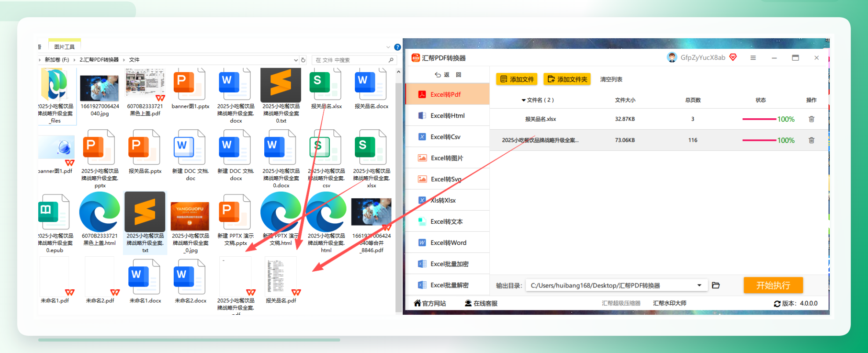This screenshot has width=868, height=353.
Task: Open 在线客服 link
Action: click(481, 303)
